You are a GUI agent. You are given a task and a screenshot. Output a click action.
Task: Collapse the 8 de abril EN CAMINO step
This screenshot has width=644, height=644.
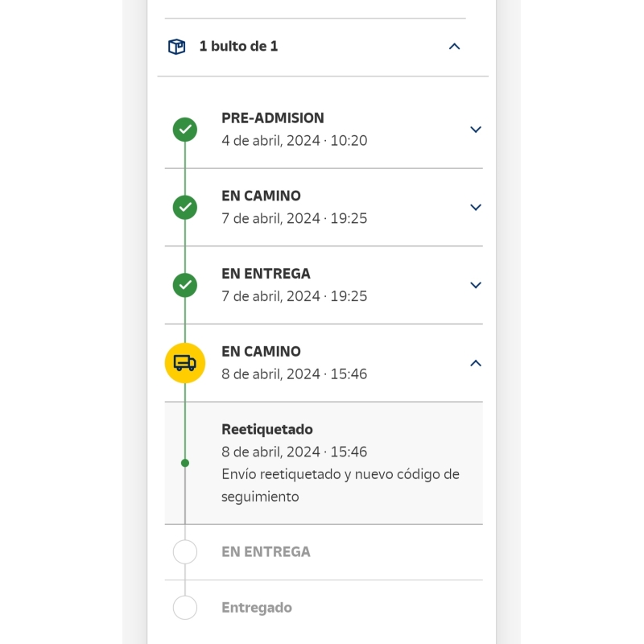pyautogui.click(x=475, y=363)
